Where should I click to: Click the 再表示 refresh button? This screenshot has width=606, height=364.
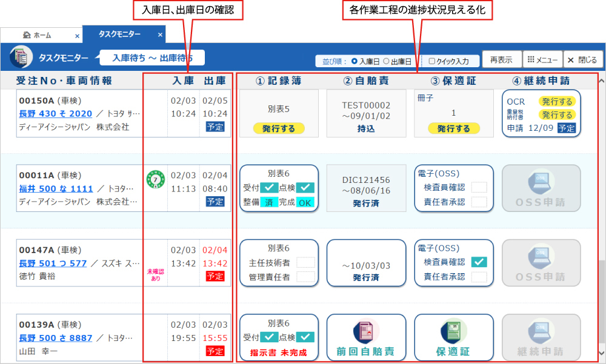[x=501, y=60]
